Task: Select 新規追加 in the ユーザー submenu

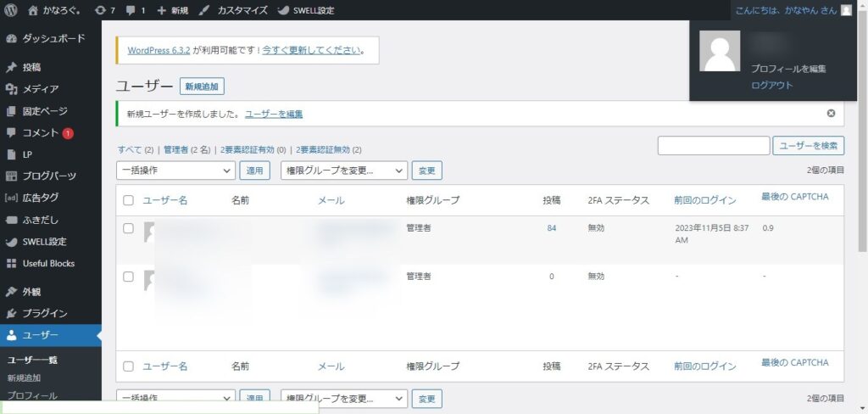Action: (24, 378)
